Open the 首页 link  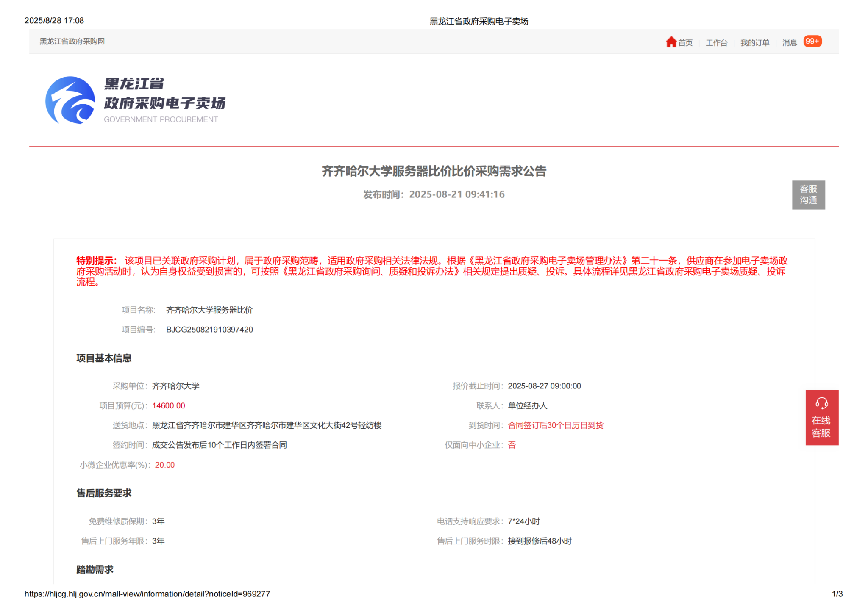[x=685, y=43]
